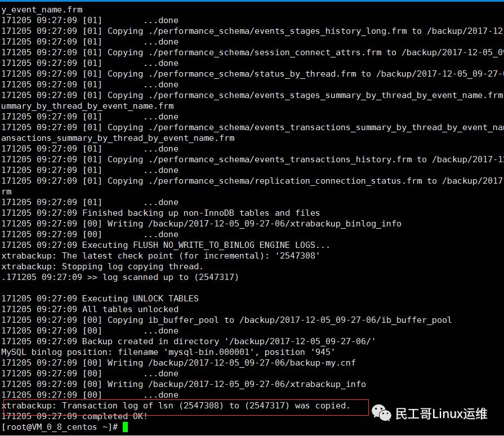Click filename 'mysql-bin.000001'
Viewport: 504px width, 436px height.
pos(211,352)
